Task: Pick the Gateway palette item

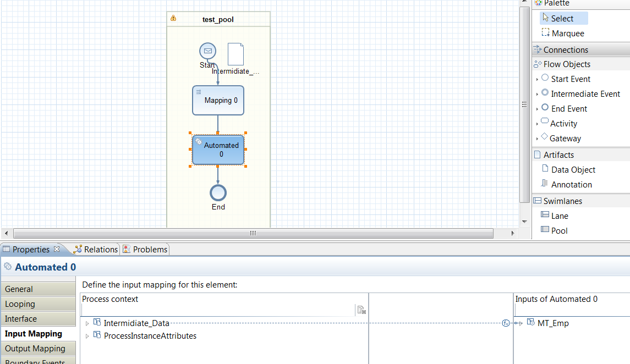Action: (561, 139)
